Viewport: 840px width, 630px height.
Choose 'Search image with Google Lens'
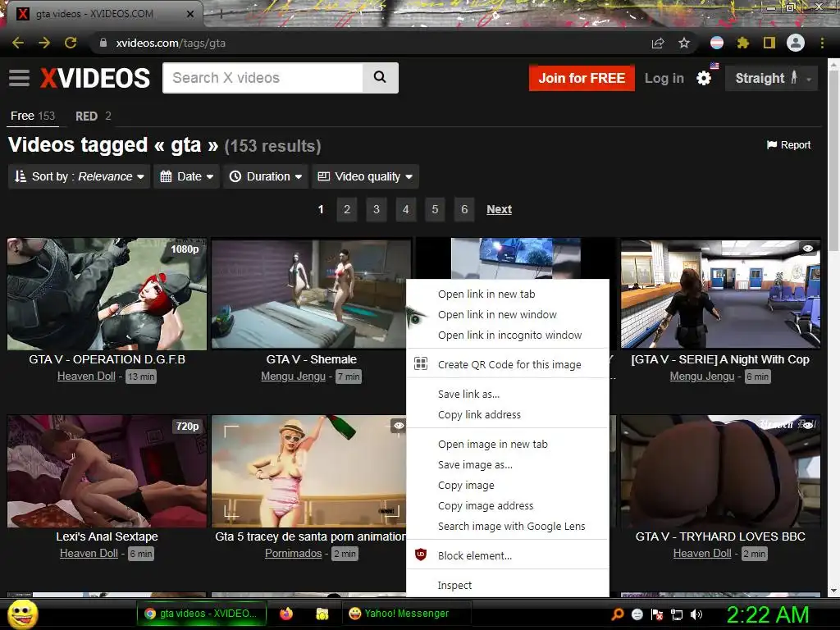pyautogui.click(x=507, y=526)
